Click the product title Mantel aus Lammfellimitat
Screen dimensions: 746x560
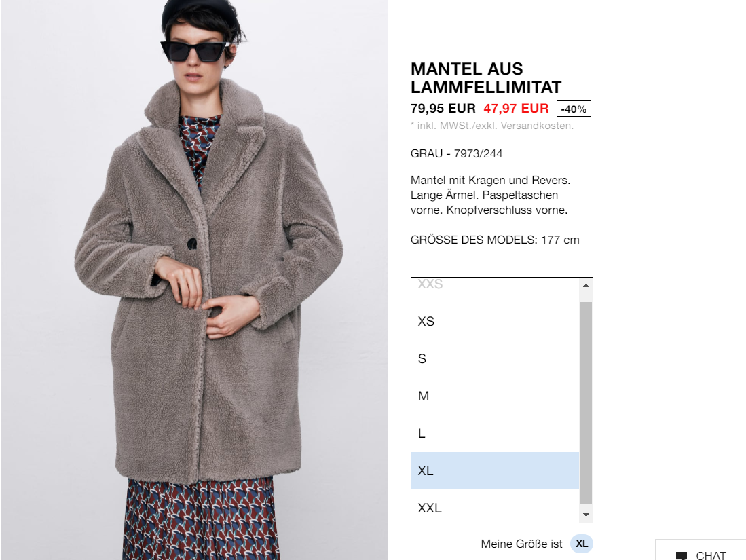pos(486,78)
